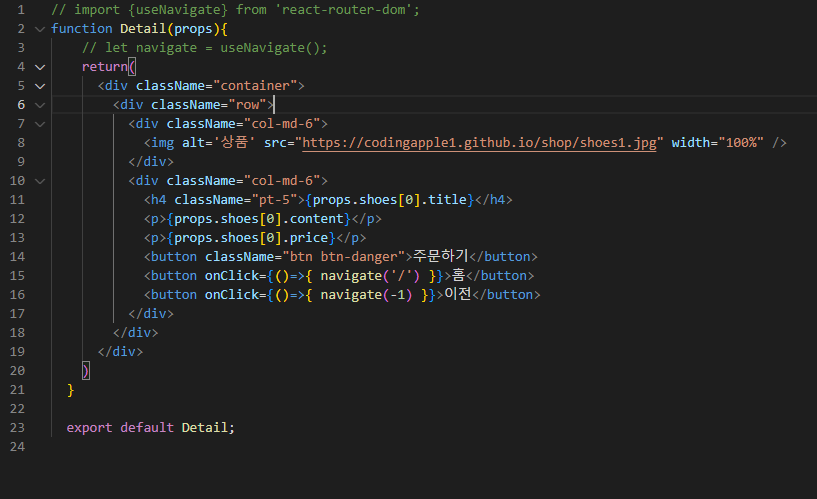Open the shoes1.jpg image URL link
Viewport: 817px width, 499px height.
[x=479, y=143]
